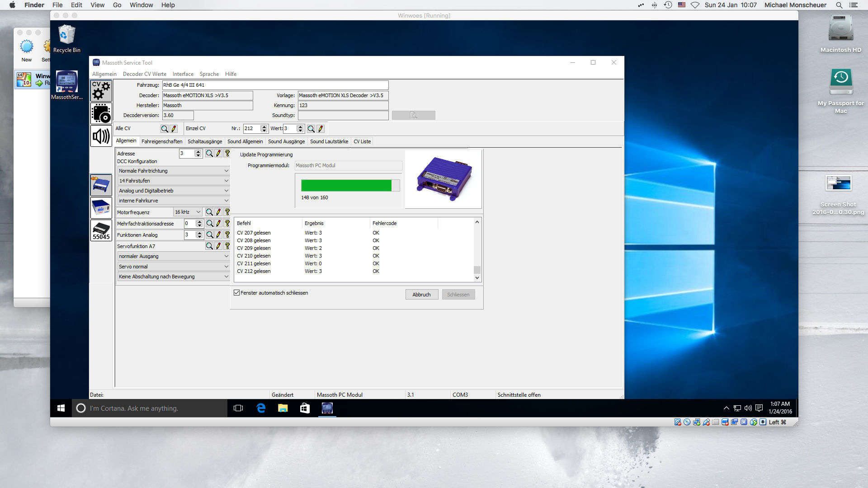Read single CV with Einzel CV magnifier
The image size is (868, 488).
click(x=311, y=129)
